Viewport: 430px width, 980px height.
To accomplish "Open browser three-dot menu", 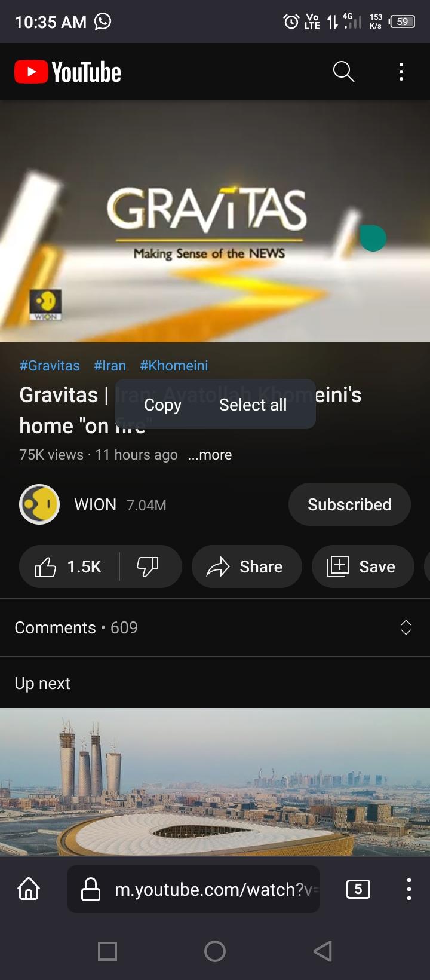I will [x=408, y=889].
